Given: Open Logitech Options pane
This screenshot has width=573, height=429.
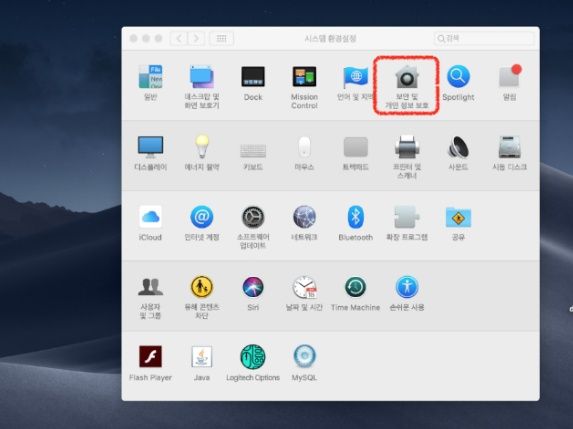Looking at the screenshot, I should [253, 357].
